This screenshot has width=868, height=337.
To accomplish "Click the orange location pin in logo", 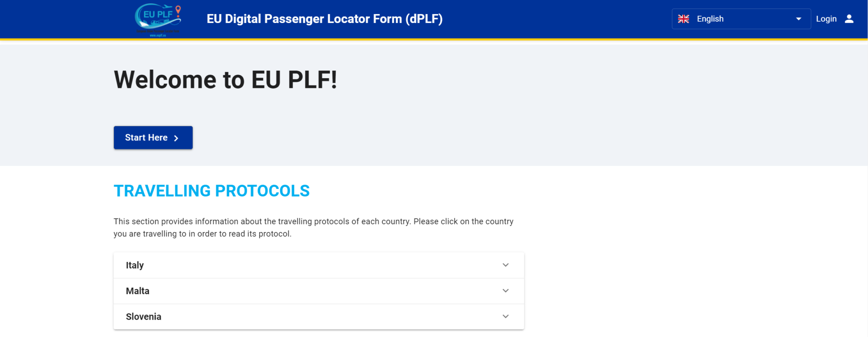I will (x=178, y=10).
